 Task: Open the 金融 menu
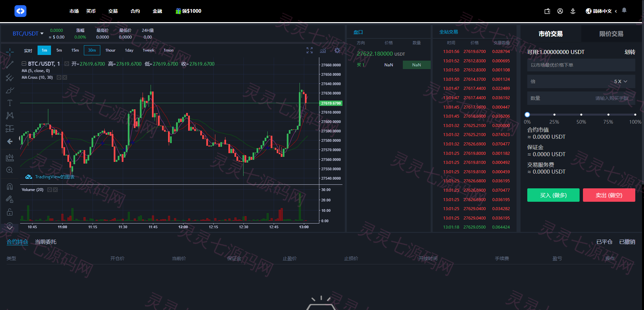(157, 11)
